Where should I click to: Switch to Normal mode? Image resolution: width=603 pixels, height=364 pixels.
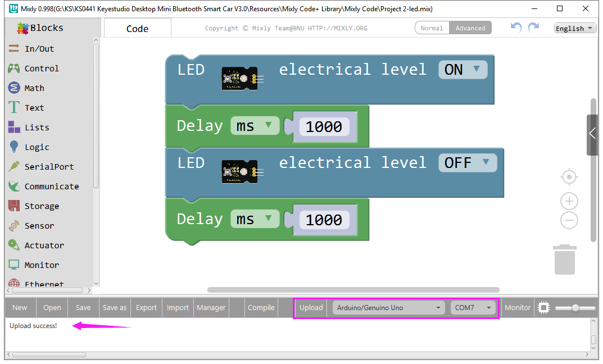coord(432,28)
